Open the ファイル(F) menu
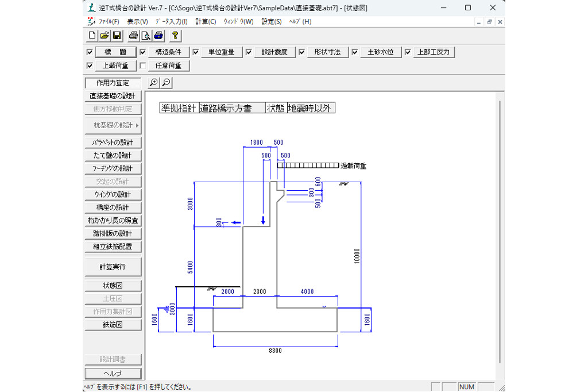588x392 pixels. pyautogui.click(x=107, y=21)
